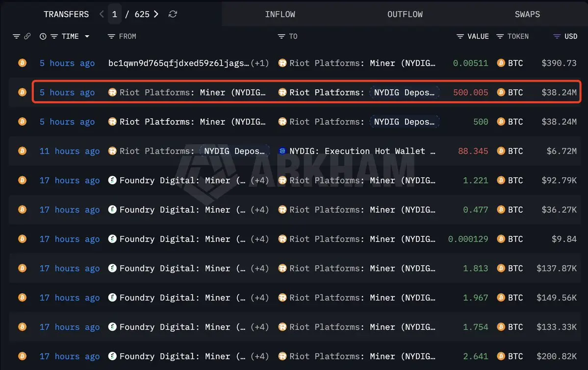Viewport: 588px width, 370px height.
Task: Open NYDIG: Execution Hot Wallet recipient
Action: pyautogui.click(x=362, y=151)
